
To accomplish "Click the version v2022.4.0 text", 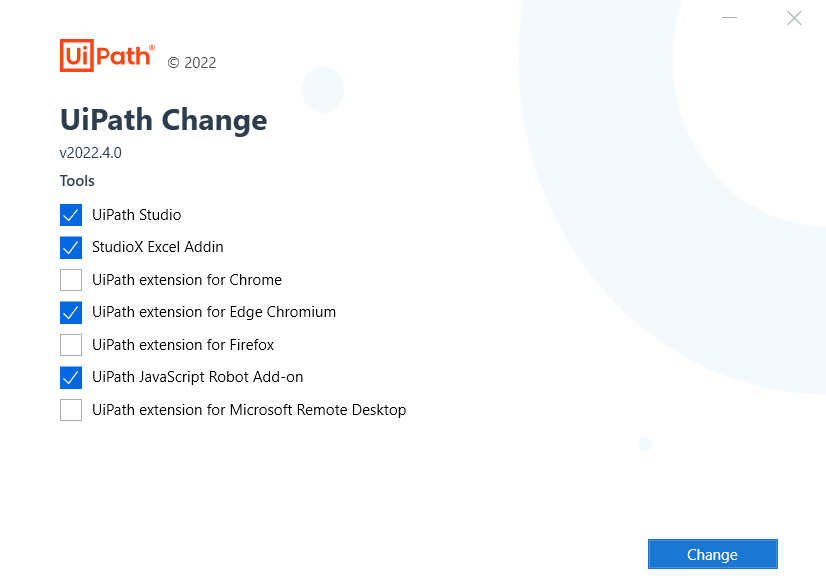I will 91,153.
